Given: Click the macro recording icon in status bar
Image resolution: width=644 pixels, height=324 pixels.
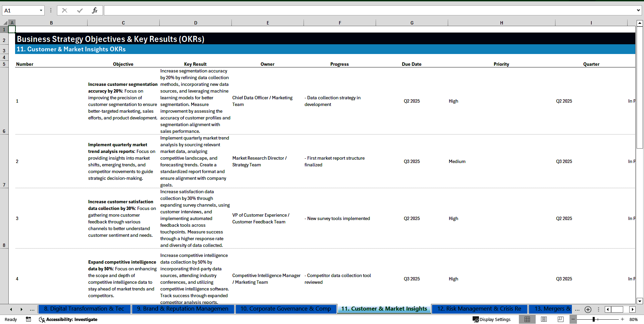Looking at the screenshot, I should 29,319.
